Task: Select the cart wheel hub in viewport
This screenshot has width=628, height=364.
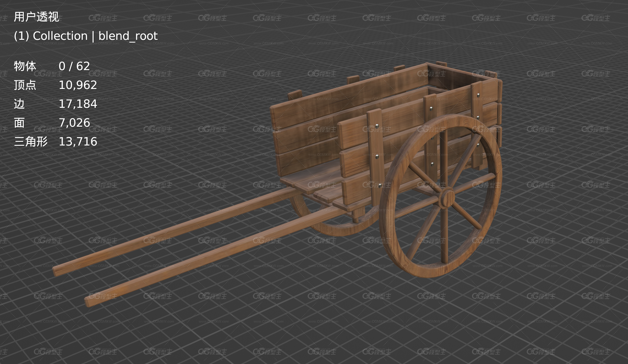Action: click(x=447, y=198)
